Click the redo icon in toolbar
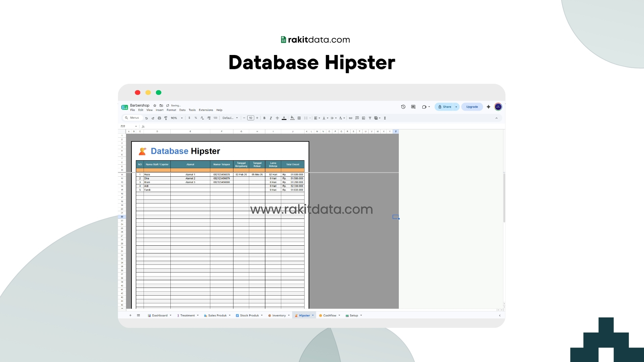 153,118
